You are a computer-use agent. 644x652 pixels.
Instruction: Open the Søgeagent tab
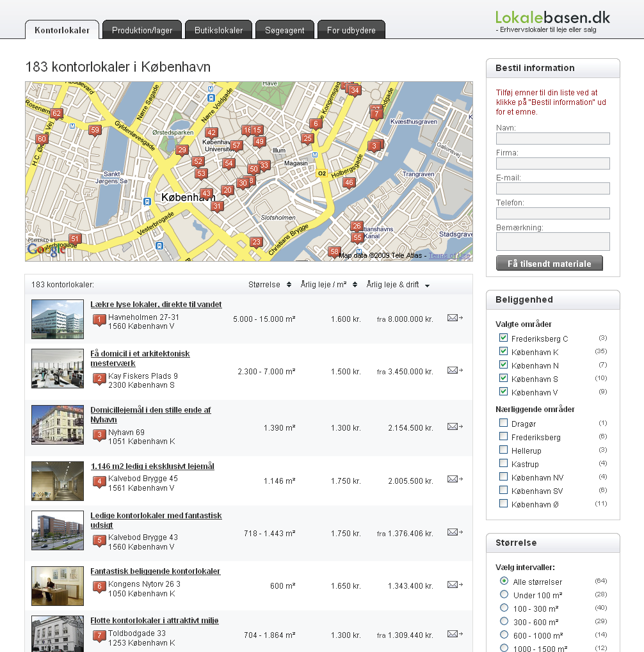[x=285, y=30]
